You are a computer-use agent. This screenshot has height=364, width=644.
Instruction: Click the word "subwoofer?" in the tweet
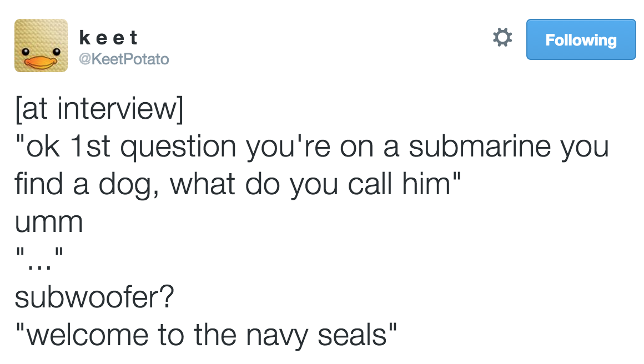pos(94,297)
